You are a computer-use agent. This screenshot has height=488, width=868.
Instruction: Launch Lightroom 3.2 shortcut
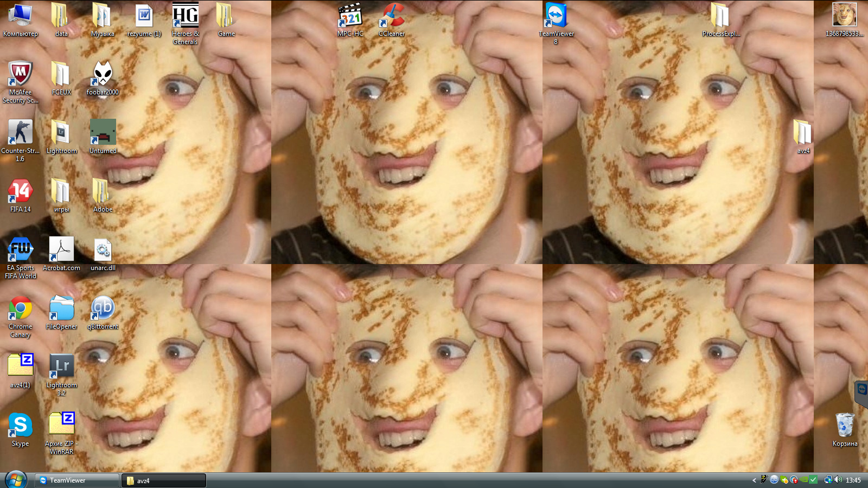tap(61, 375)
